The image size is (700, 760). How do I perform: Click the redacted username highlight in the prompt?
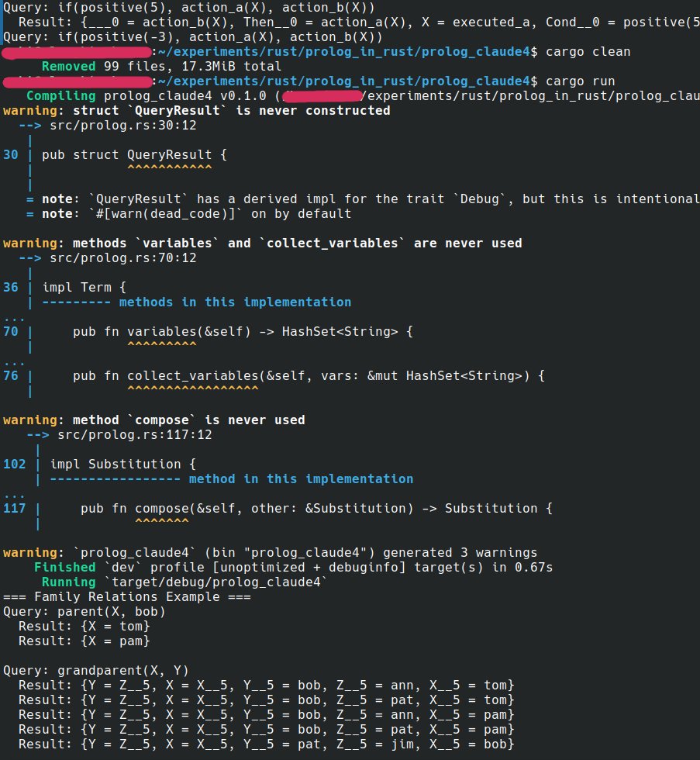75,51
